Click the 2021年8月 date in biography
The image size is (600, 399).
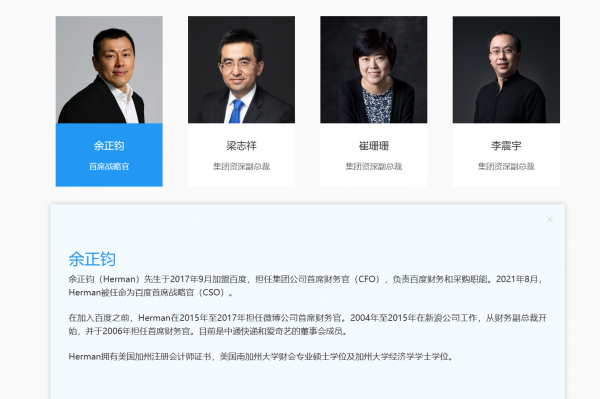click(x=517, y=279)
